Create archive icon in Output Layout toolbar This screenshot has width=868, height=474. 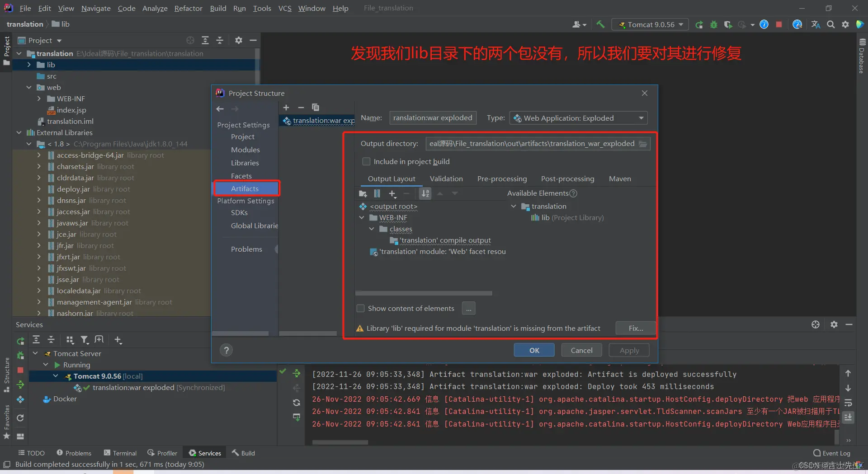tap(377, 193)
